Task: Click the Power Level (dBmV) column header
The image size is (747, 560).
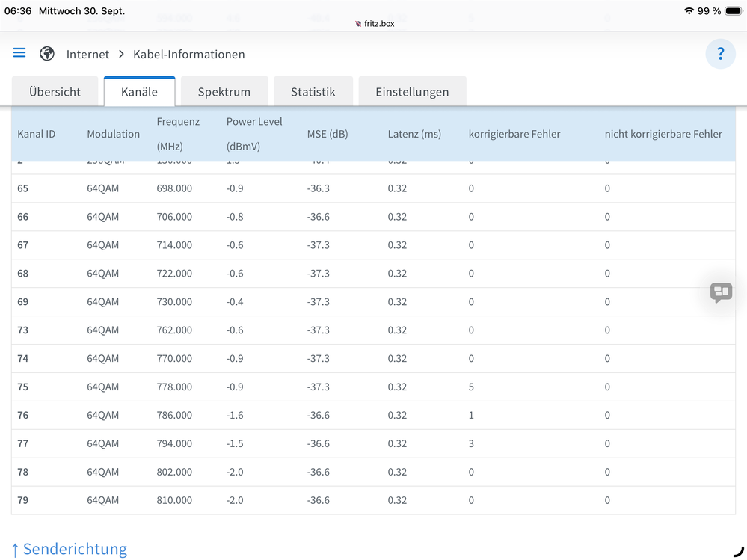Action: point(254,134)
